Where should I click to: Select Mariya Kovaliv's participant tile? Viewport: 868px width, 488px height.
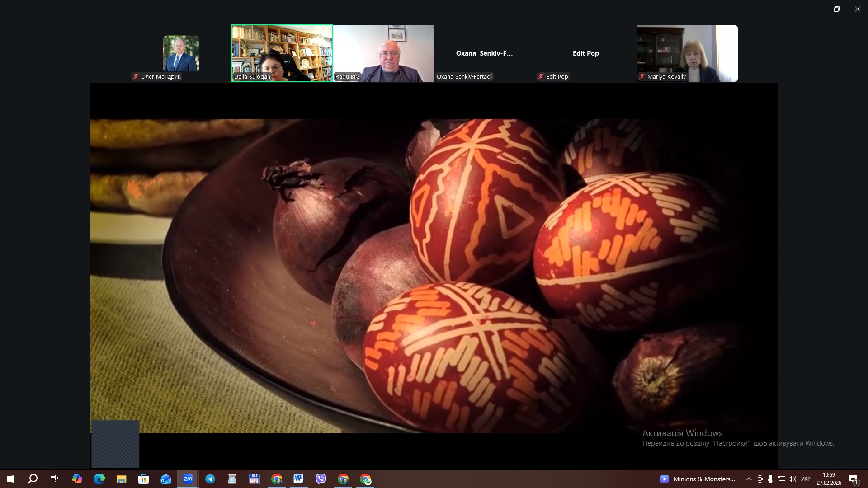(687, 53)
